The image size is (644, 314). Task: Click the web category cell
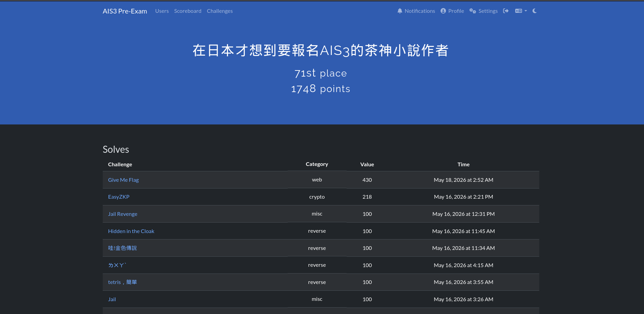317,180
